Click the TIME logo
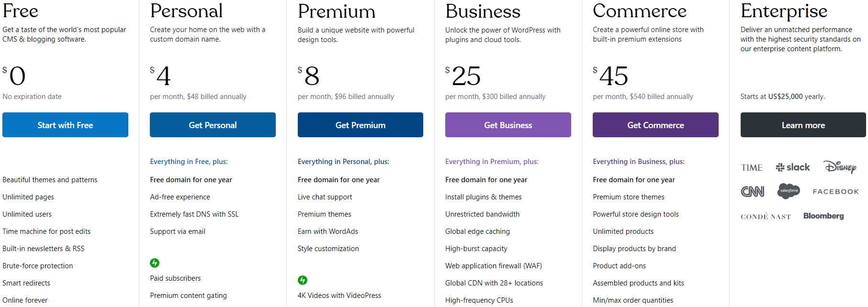Image resolution: width=868 pixels, height=307 pixels. coord(752,167)
